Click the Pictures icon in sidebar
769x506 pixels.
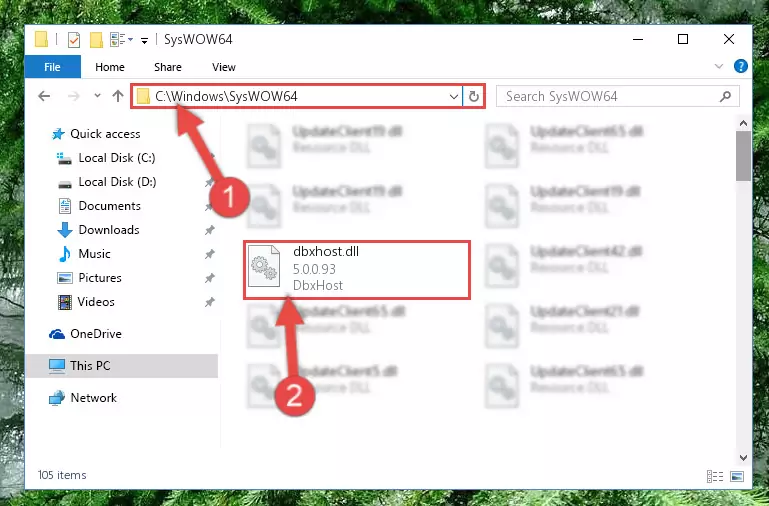[65, 278]
